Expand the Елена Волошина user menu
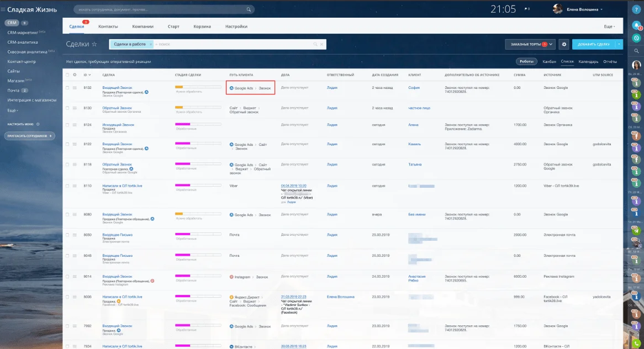Screen dimensions: 644x349 coord(601,9)
